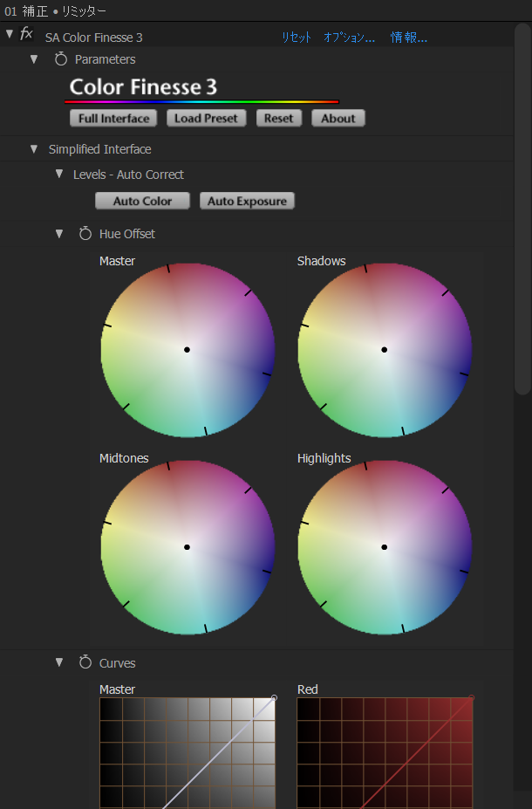Click the Shadows hue offset wheel center point

[384, 350]
